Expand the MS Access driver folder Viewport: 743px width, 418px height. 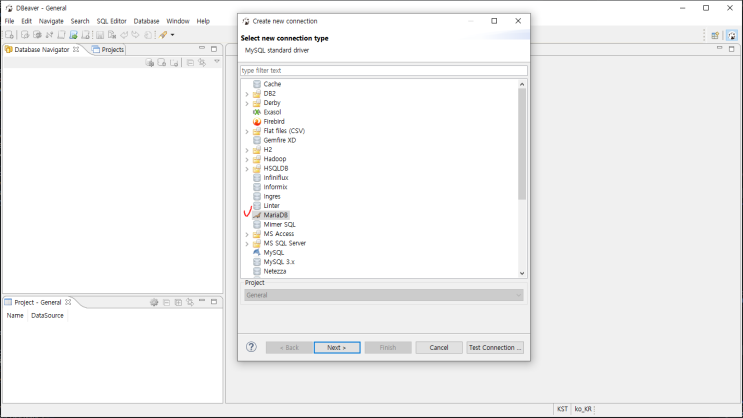247,234
